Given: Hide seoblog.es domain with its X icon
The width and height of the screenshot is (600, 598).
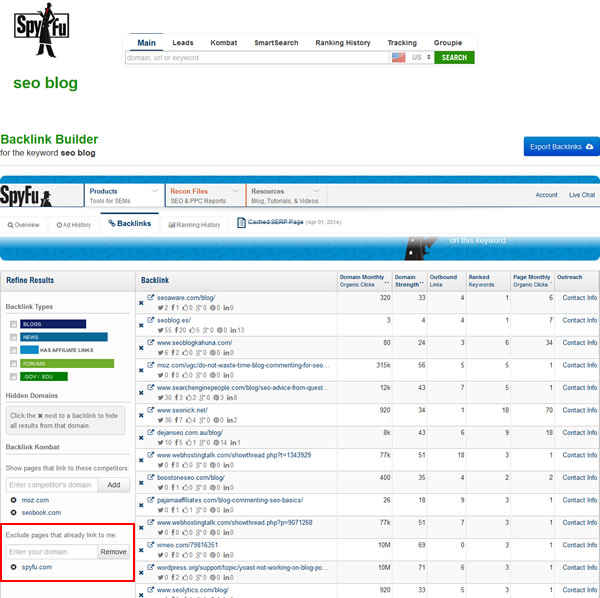Looking at the screenshot, I should click(141, 326).
